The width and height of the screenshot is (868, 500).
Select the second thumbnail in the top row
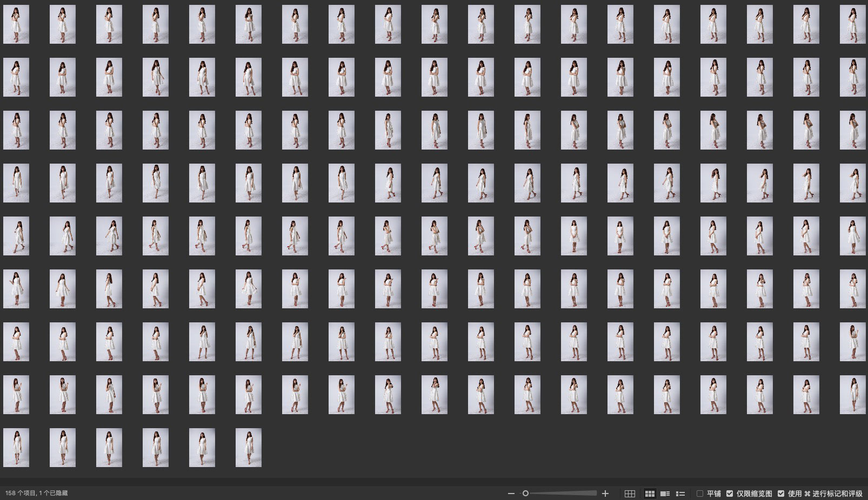[x=63, y=24]
